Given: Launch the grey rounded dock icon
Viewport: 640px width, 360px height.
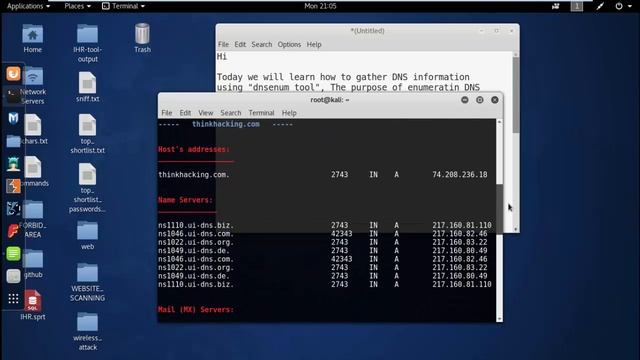Looking at the screenshot, I should (x=13, y=276).
